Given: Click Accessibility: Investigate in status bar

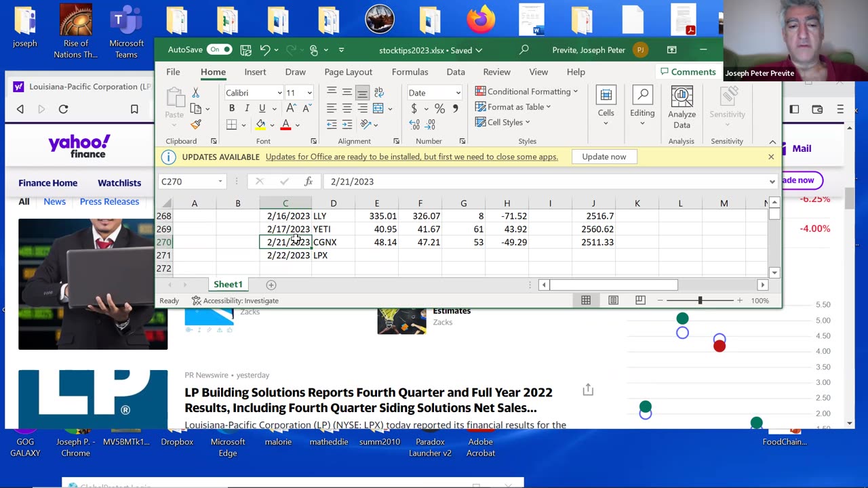Looking at the screenshot, I should (235, 300).
